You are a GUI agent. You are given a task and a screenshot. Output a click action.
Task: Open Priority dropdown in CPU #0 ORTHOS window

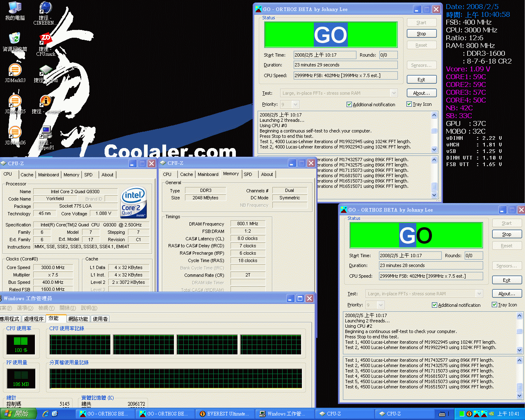[295, 104]
